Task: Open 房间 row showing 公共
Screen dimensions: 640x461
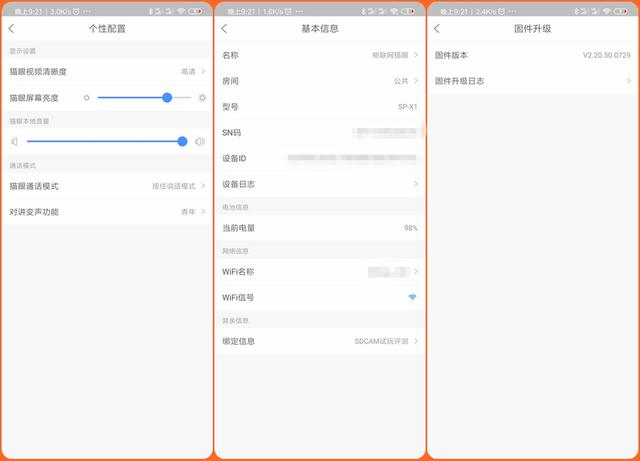Action: (x=320, y=81)
